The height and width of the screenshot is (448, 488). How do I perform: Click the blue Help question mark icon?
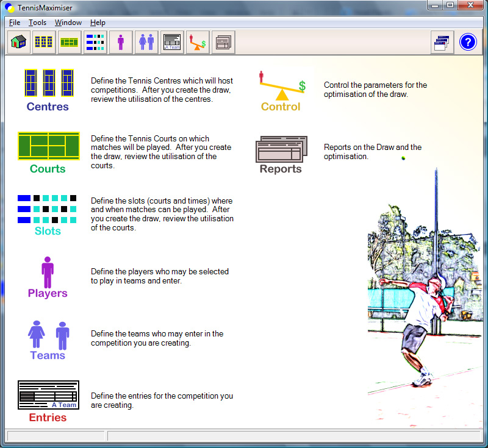[x=468, y=42]
